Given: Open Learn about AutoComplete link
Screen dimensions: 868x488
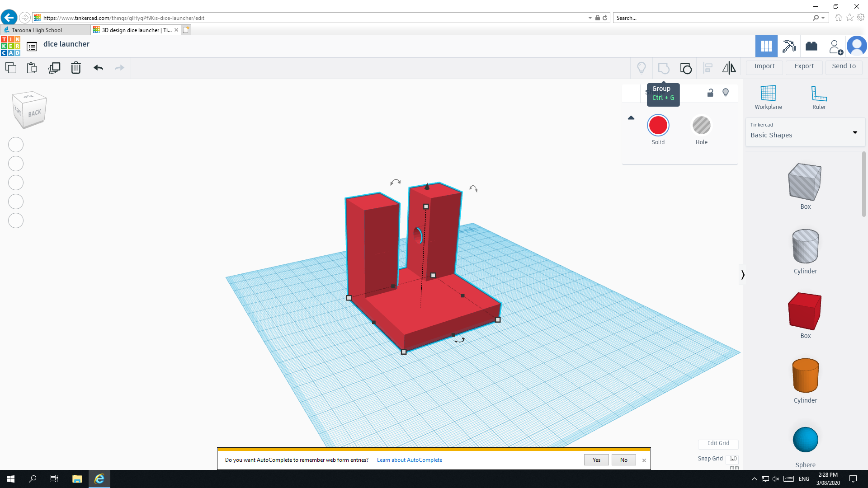Looking at the screenshot, I should click(x=410, y=460).
